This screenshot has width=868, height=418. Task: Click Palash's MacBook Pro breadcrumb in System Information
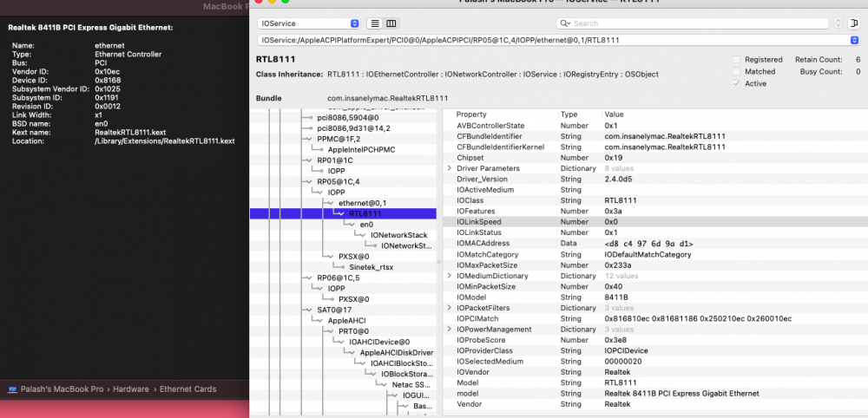coord(62,389)
